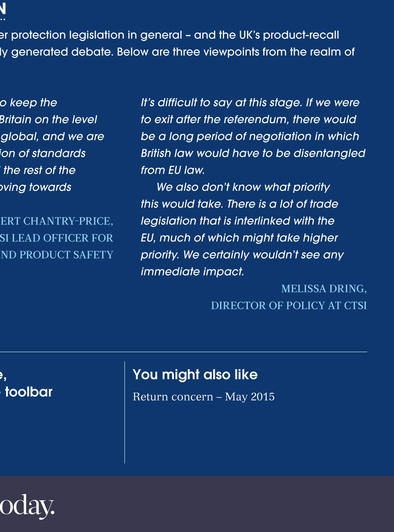
Task: Click the 'Lead Officer for' attribution text
Action: pyautogui.click(x=57, y=238)
